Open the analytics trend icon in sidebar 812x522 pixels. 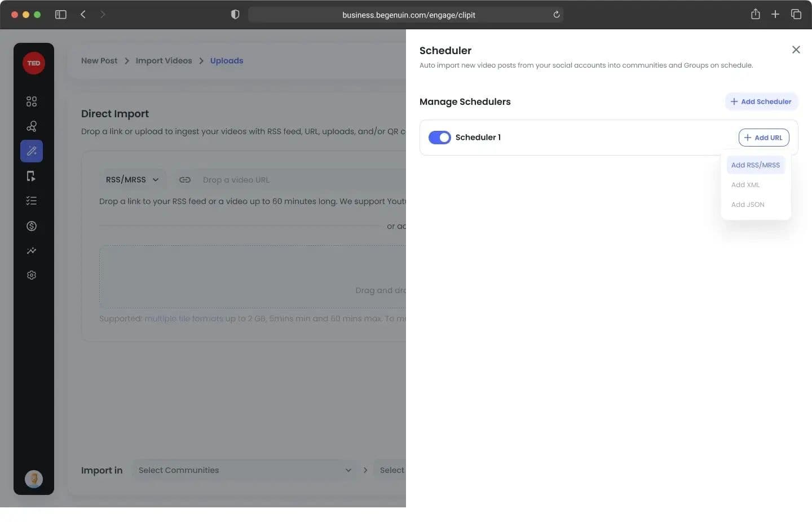[32, 251]
